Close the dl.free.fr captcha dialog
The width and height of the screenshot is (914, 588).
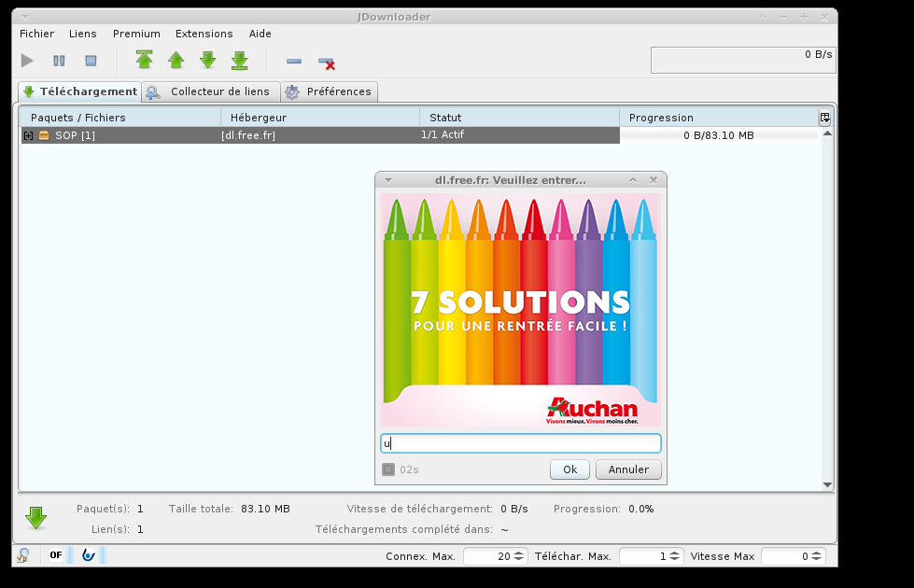point(654,180)
